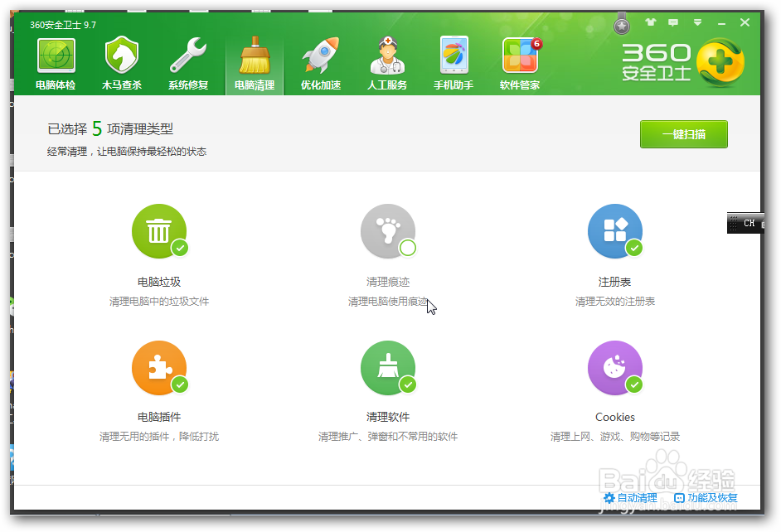Uncheck the 电脑插件 green checkmark
The width and height of the screenshot is (781, 532).
(180, 384)
